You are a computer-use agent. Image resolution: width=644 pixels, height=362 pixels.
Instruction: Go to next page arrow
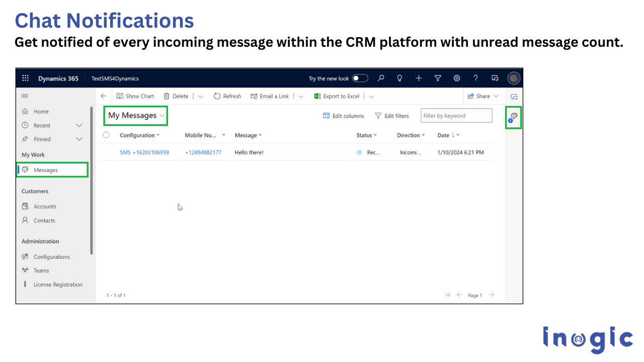pos(491,295)
